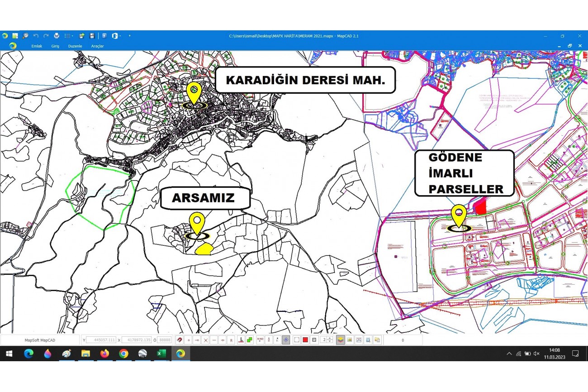Open the customize quick access toolbar arrow
Viewport: 588px width, 392px height.
pos(129,36)
